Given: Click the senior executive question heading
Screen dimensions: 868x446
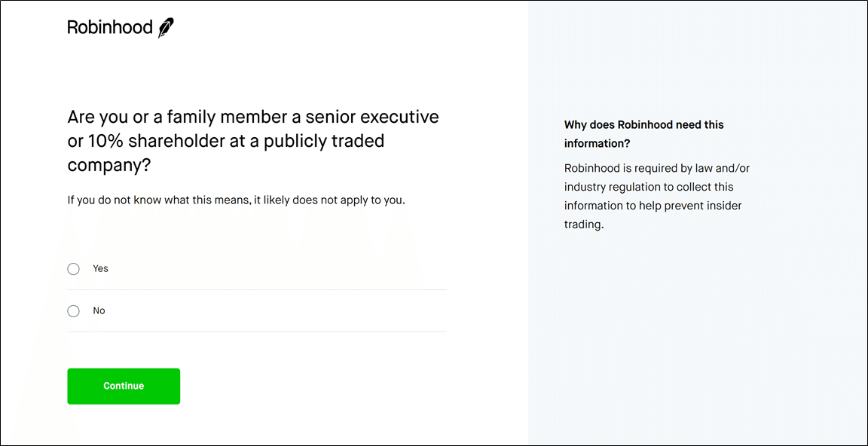Looking at the screenshot, I should [x=253, y=141].
